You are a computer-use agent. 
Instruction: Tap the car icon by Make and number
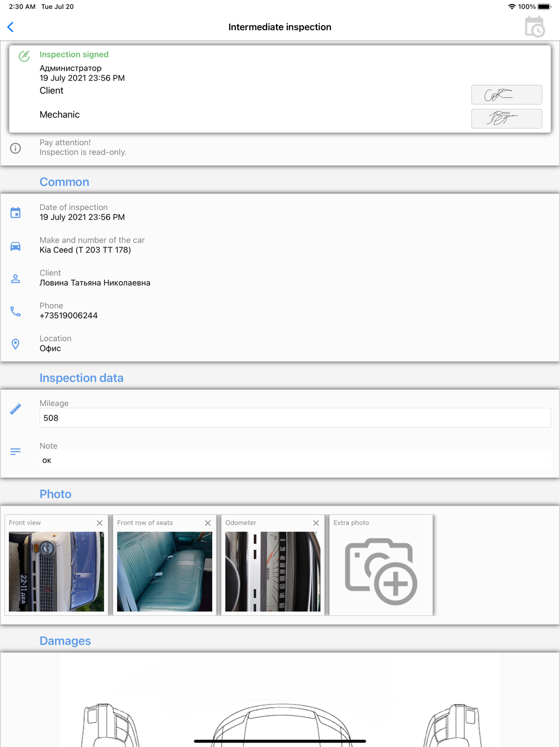click(16, 246)
